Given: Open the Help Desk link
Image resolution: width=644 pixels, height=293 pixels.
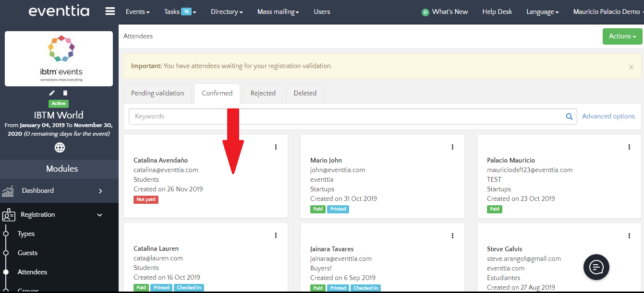Looking at the screenshot, I should point(497,12).
